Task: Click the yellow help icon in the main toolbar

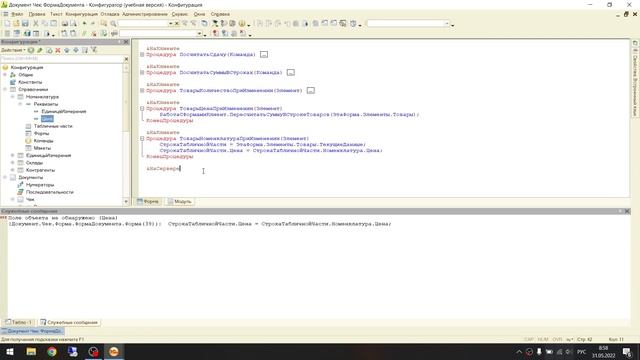Action: tap(242, 24)
